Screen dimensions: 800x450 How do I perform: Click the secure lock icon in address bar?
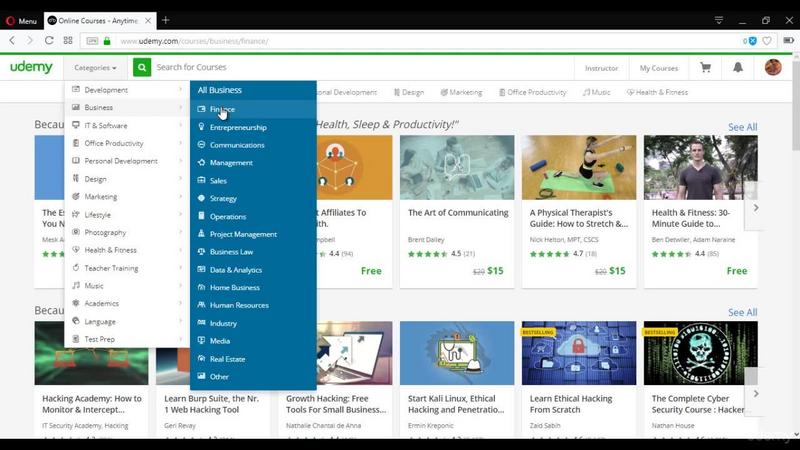point(107,41)
